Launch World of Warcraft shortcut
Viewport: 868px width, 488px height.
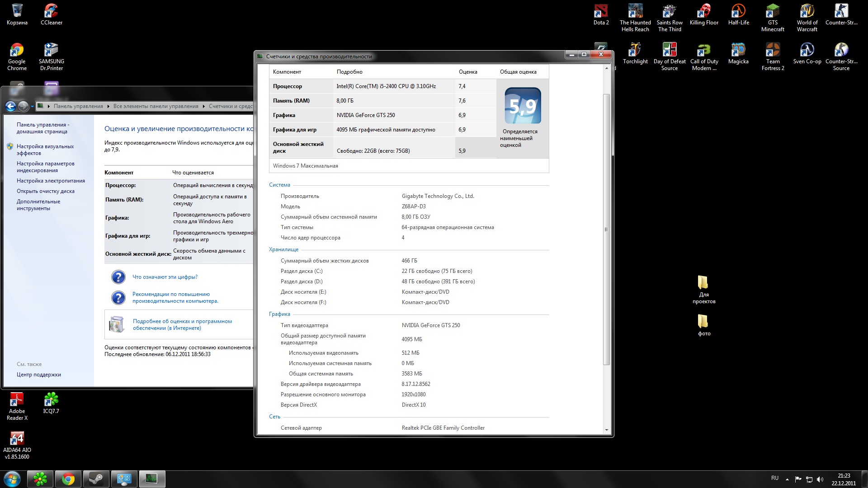pyautogui.click(x=807, y=18)
